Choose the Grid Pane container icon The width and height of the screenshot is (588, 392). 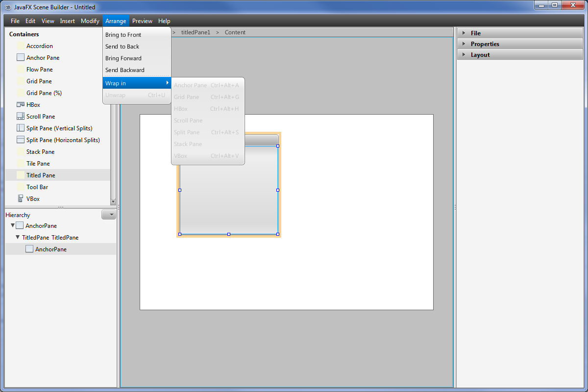point(21,81)
